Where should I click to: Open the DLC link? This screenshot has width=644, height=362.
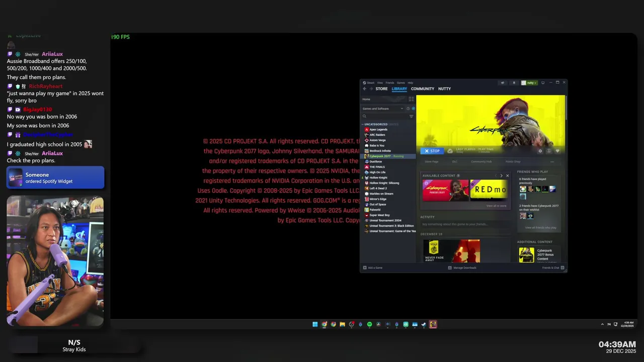click(454, 162)
